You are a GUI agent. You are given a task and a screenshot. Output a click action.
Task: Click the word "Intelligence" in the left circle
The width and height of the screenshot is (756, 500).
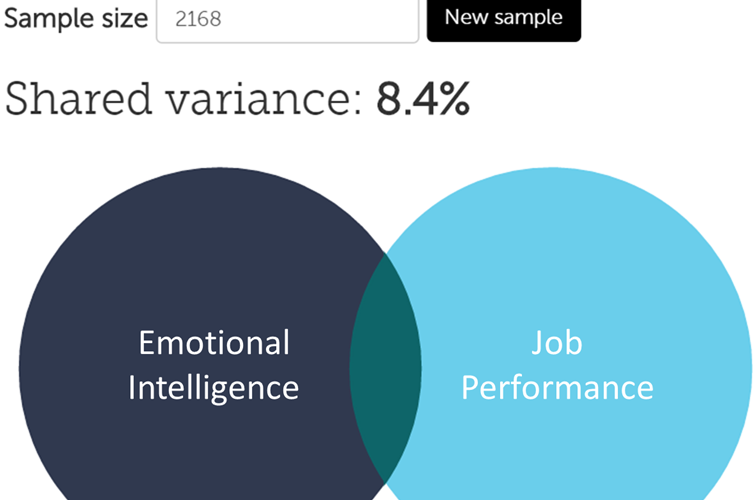[x=214, y=387]
